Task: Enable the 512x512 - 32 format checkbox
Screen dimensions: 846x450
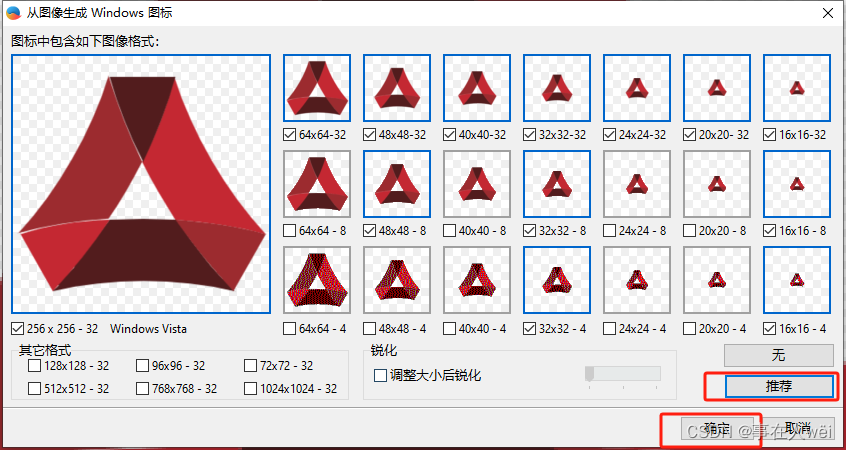Action: point(35,388)
